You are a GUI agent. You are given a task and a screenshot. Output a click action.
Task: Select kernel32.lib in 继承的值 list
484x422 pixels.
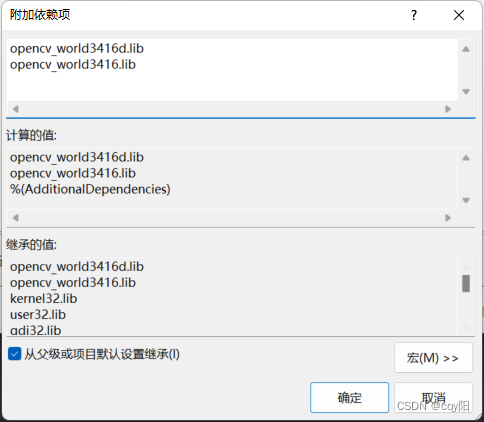click(x=43, y=299)
